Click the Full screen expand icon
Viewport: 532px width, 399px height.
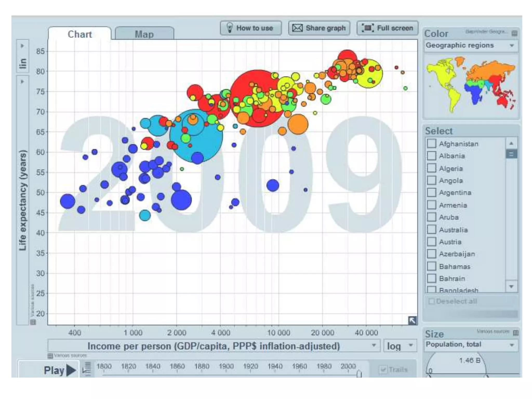tap(368, 28)
